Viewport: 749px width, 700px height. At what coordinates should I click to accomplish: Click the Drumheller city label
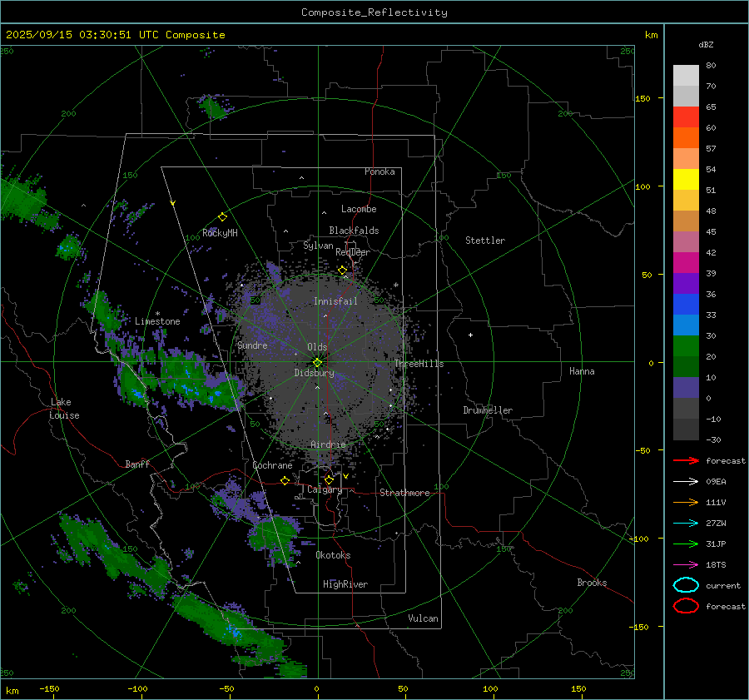click(488, 410)
